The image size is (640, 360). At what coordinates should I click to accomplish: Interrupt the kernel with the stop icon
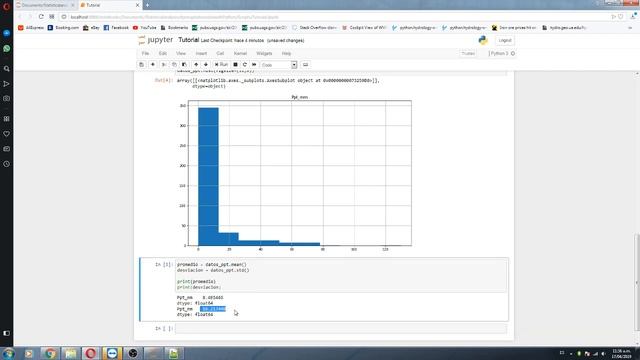[x=235, y=64]
